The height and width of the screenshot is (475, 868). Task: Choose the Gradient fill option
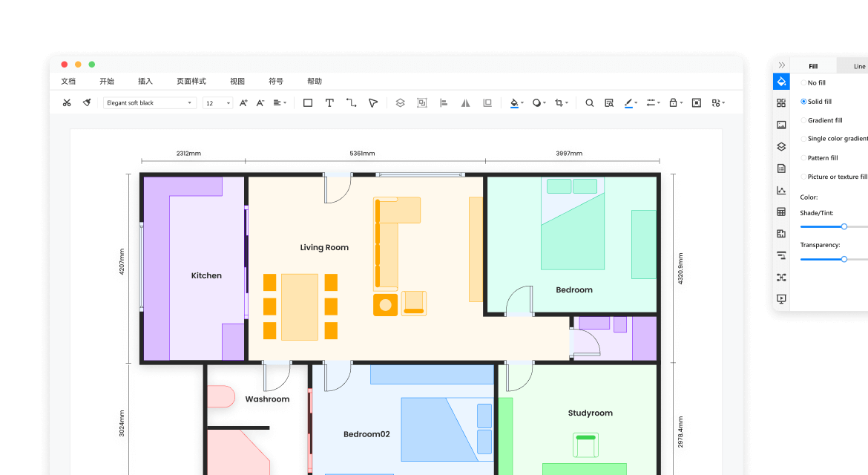(x=803, y=120)
